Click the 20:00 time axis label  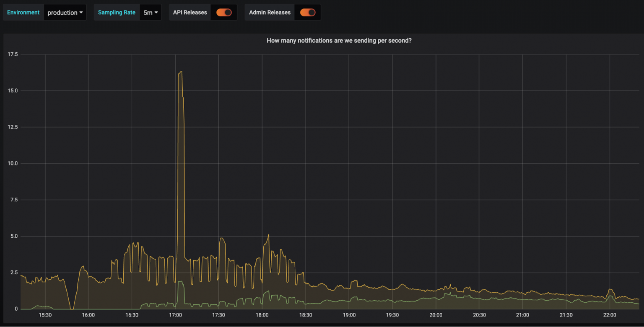tap(436, 315)
